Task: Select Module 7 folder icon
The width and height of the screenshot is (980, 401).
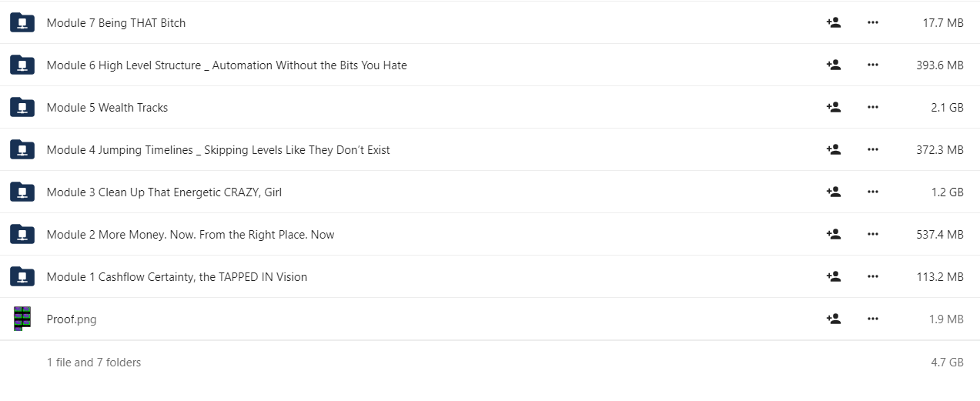Action: coord(22,22)
